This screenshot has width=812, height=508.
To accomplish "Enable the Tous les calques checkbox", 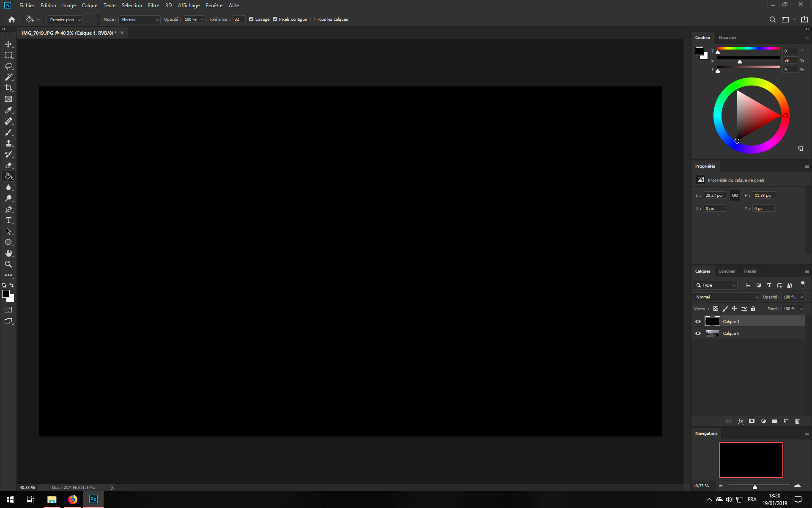I will [313, 19].
